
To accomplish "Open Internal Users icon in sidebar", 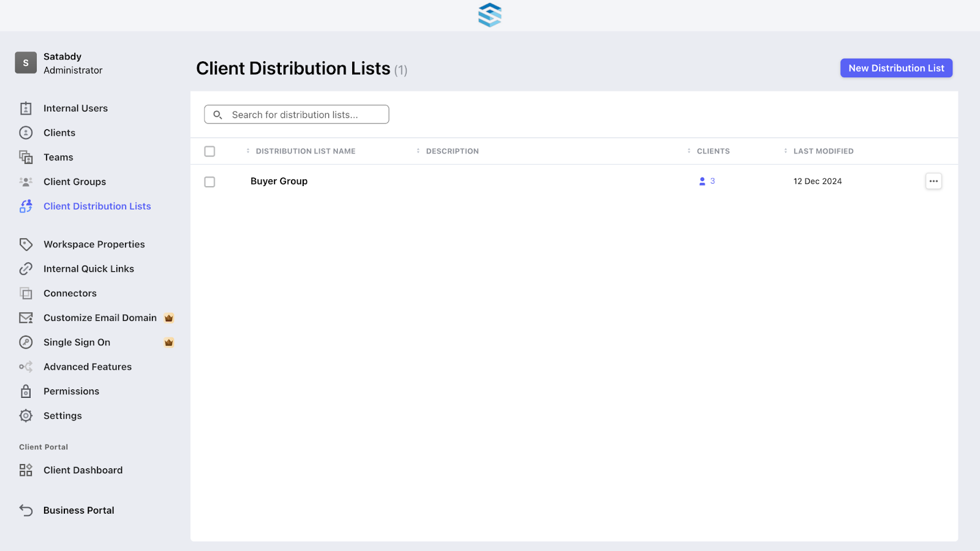I will [x=26, y=108].
